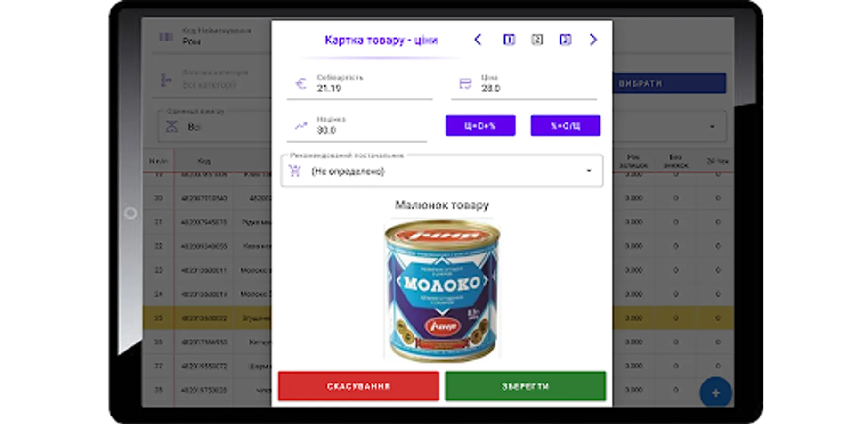The image size is (868, 424).
Task: Open product card page 3 icon
Action: [x=565, y=40]
